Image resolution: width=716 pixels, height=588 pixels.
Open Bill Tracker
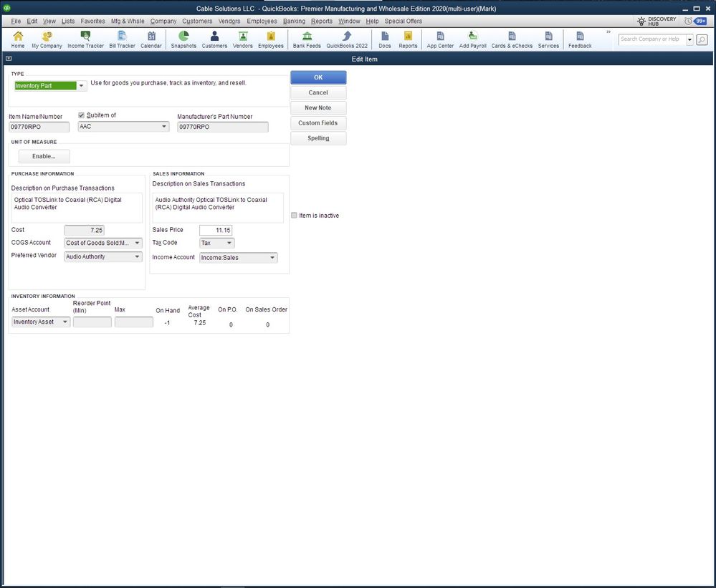(122, 39)
